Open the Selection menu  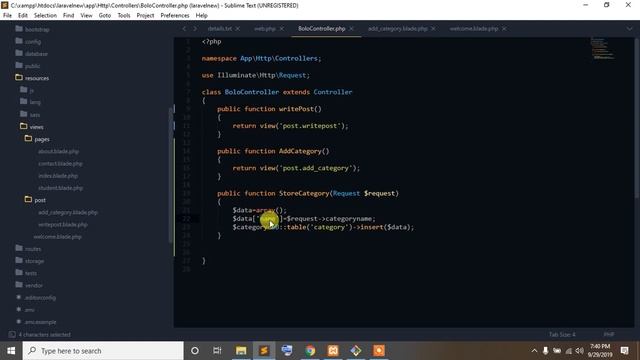pos(45,16)
